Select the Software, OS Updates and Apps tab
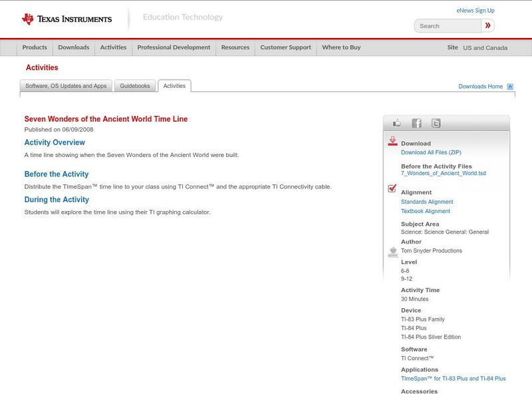 pyautogui.click(x=66, y=86)
